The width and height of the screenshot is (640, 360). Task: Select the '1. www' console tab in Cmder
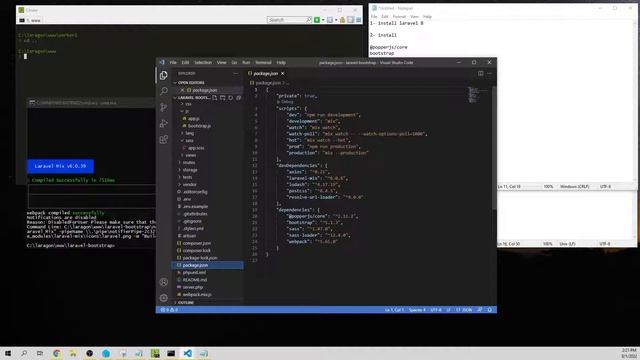[31, 20]
